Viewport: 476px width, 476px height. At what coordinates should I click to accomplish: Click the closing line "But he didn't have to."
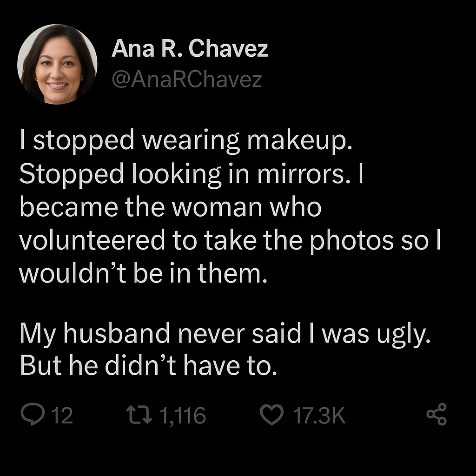[148, 367]
